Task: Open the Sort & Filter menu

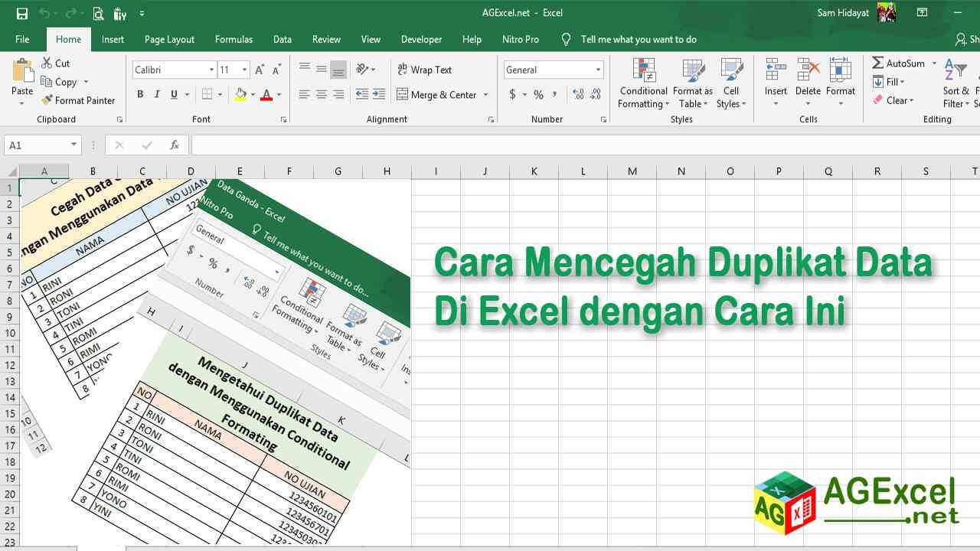Action: tap(955, 83)
